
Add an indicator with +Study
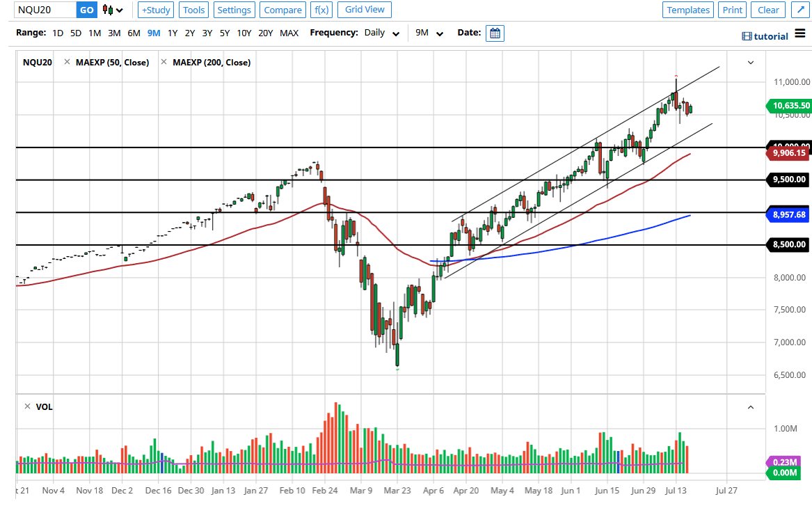[155, 10]
